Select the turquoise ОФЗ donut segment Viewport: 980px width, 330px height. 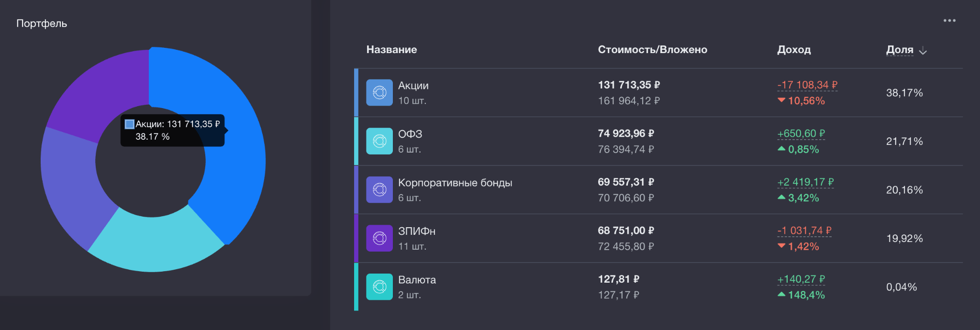(x=156, y=242)
